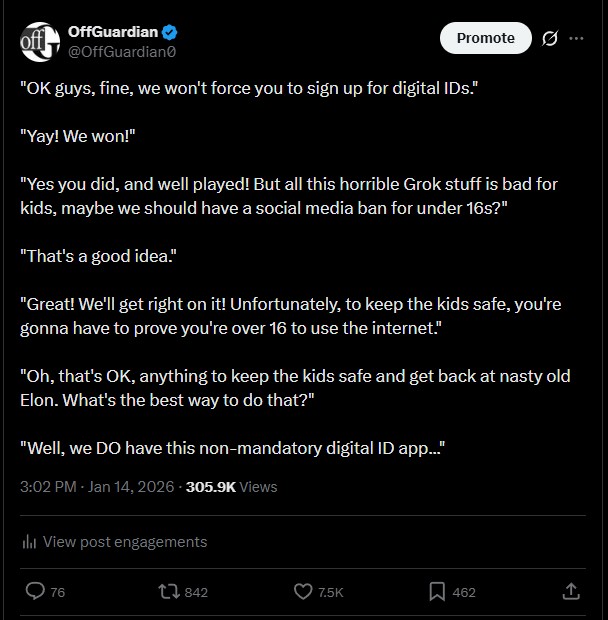The image size is (608, 620).
Task: Click the bar chart analytics icon
Action: click(x=29, y=542)
